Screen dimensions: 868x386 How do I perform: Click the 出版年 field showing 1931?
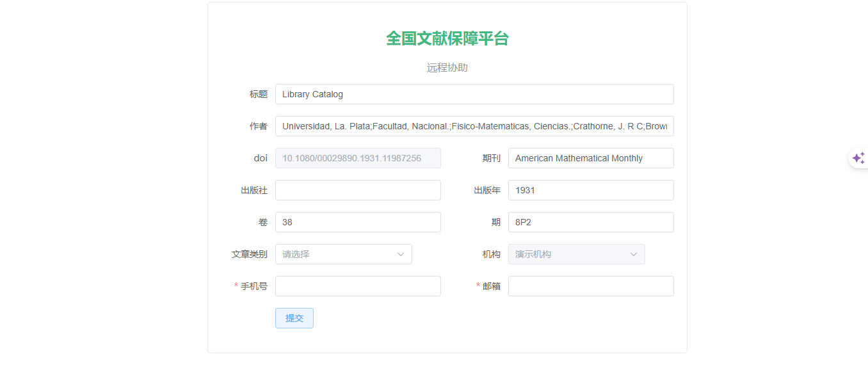click(590, 190)
